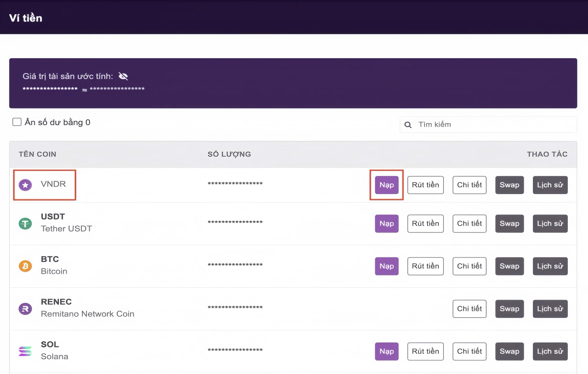Open Chi tiết for BTC
This screenshot has width=588, height=374.
(x=469, y=266)
